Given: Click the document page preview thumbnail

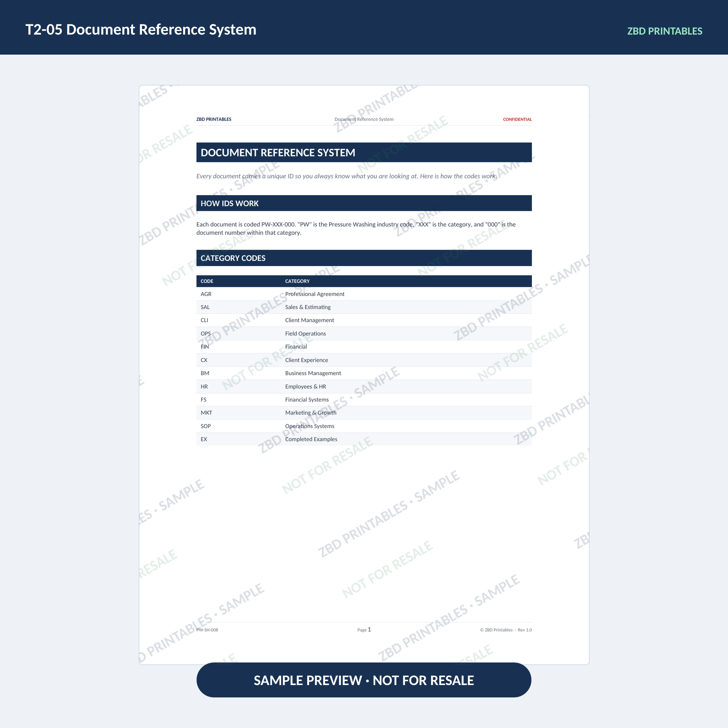Looking at the screenshot, I should coord(364,375).
